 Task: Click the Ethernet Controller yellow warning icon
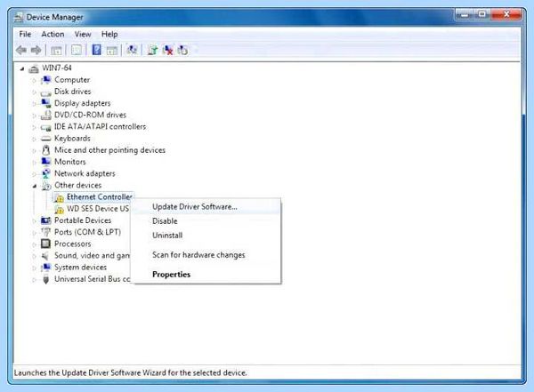click(x=60, y=197)
